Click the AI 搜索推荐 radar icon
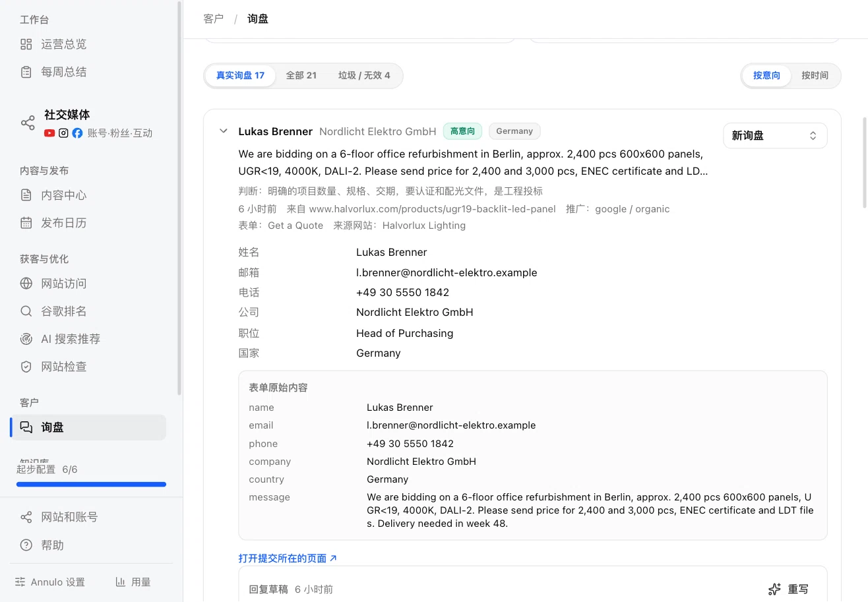Image resolution: width=868 pixels, height=602 pixels. (26, 339)
